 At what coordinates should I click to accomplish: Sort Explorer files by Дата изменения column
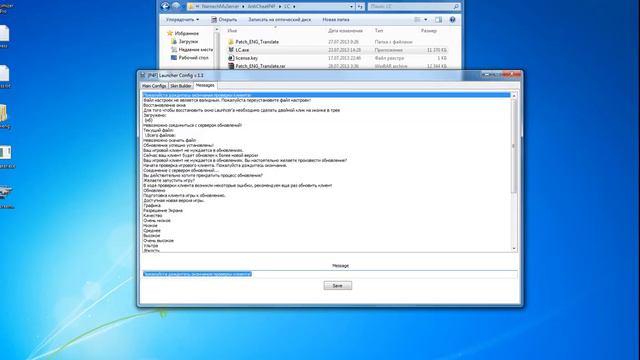tap(345, 31)
